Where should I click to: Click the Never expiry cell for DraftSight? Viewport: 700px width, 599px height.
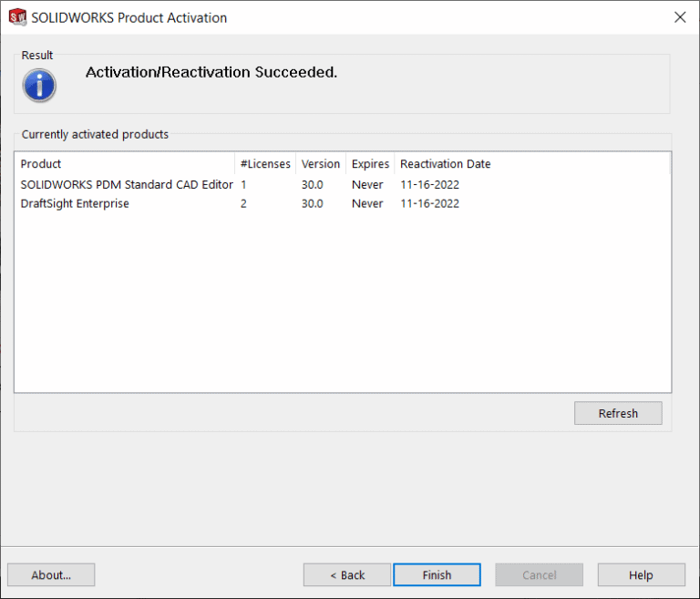tap(367, 203)
